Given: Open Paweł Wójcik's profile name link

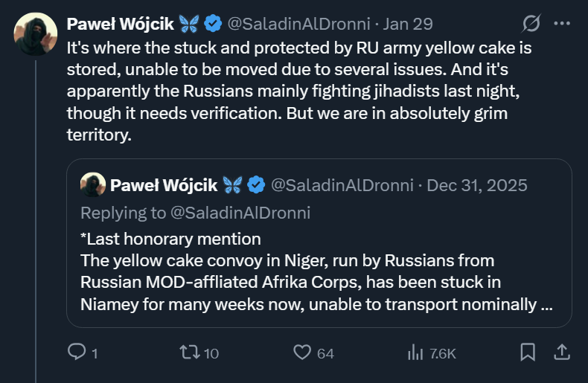Looking at the screenshot, I should [x=120, y=24].
